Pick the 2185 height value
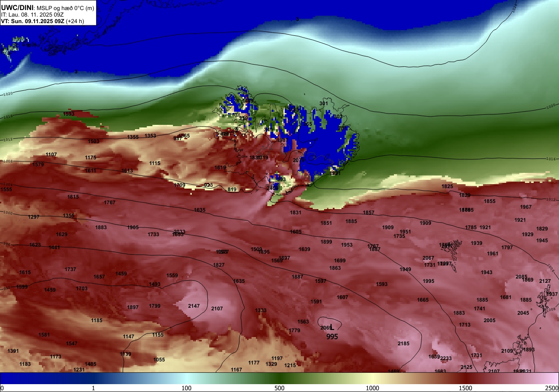This screenshot has width=559, height=392. [x=404, y=344]
